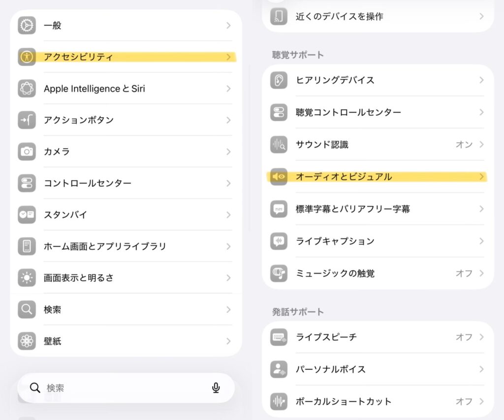The image size is (504, 420).
Task: Tap the Camera (カメラ) icon
Action: coord(27,152)
